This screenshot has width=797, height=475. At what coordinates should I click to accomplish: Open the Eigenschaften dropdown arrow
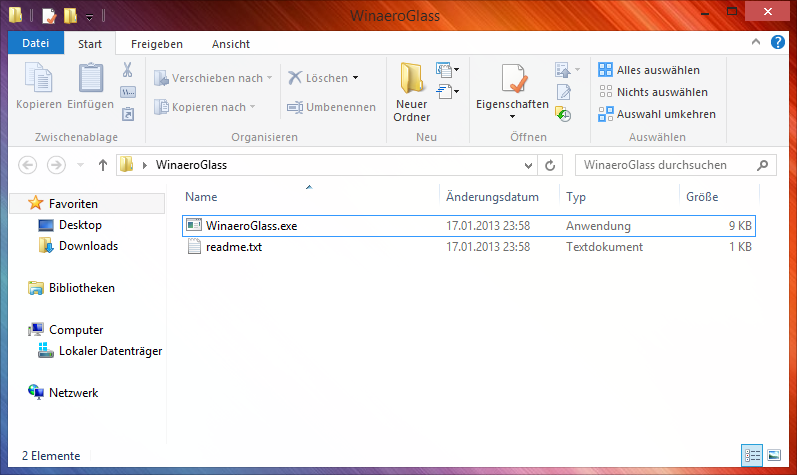pos(512,117)
